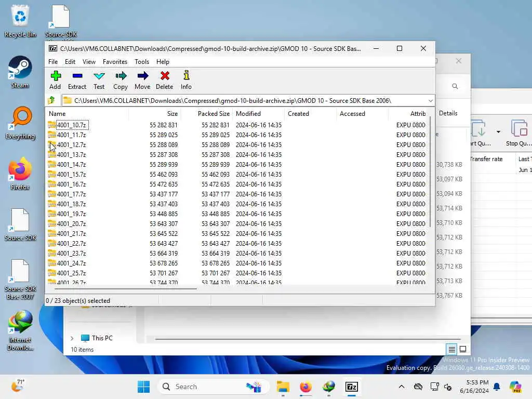Open 7-Zip from the taskbar
This screenshot has width=532, height=399.
tap(352, 387)
